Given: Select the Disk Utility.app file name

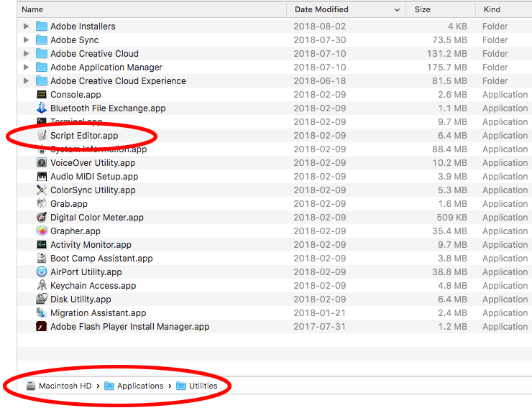Looking at the screenshot, I should [x=81, y=300].
